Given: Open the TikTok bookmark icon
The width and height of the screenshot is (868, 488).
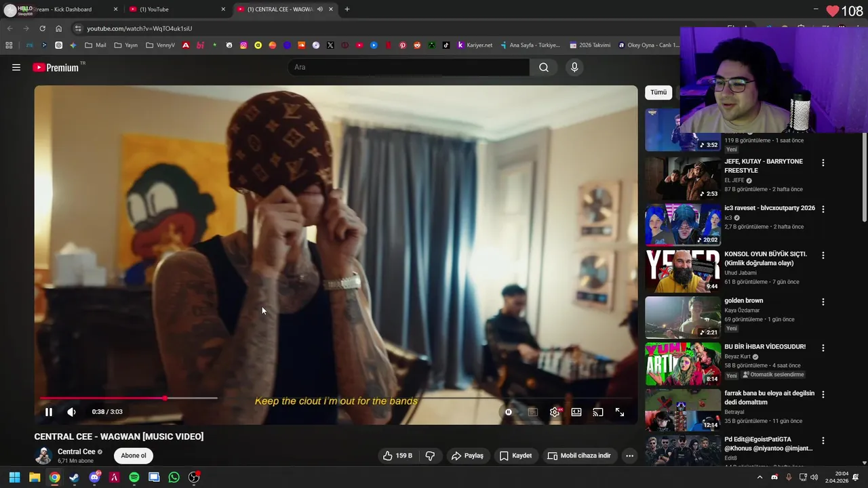Looking at the screenshot, I should click(446, 45).
